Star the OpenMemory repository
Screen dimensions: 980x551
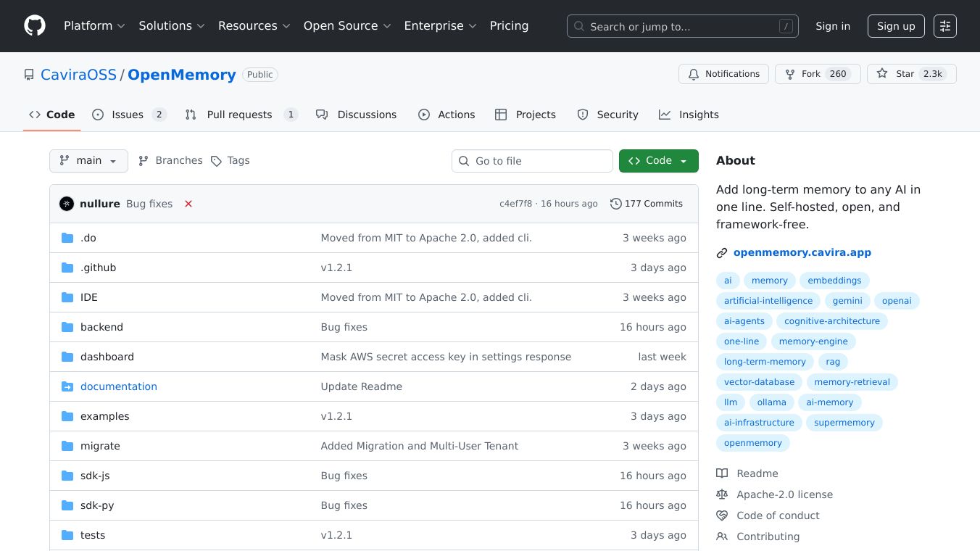[x=911, y=74]
